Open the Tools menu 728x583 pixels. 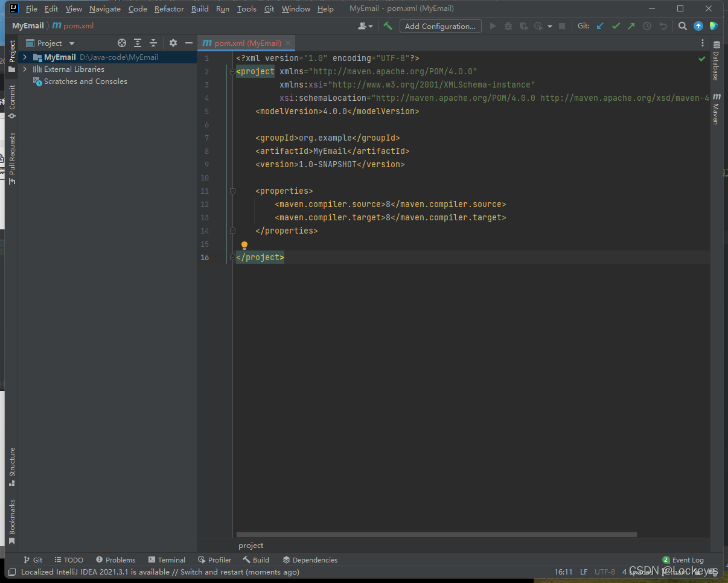pyautogui.click(x=246, y=8)
